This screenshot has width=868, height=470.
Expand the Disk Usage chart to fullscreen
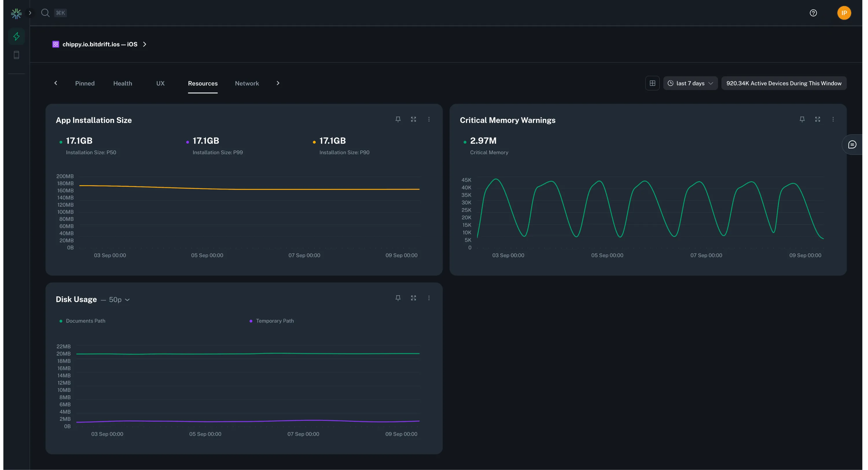click(413, 298)
